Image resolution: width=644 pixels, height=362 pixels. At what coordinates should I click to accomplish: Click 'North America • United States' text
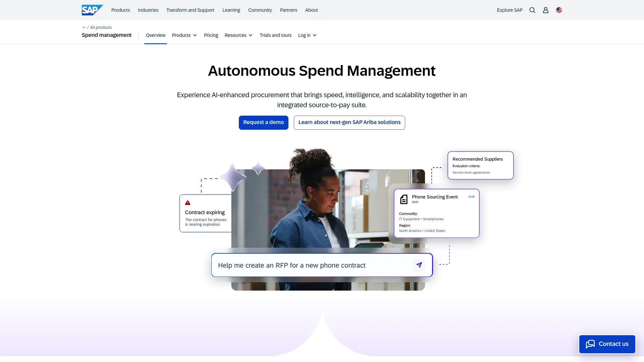(x=422, y=231)
